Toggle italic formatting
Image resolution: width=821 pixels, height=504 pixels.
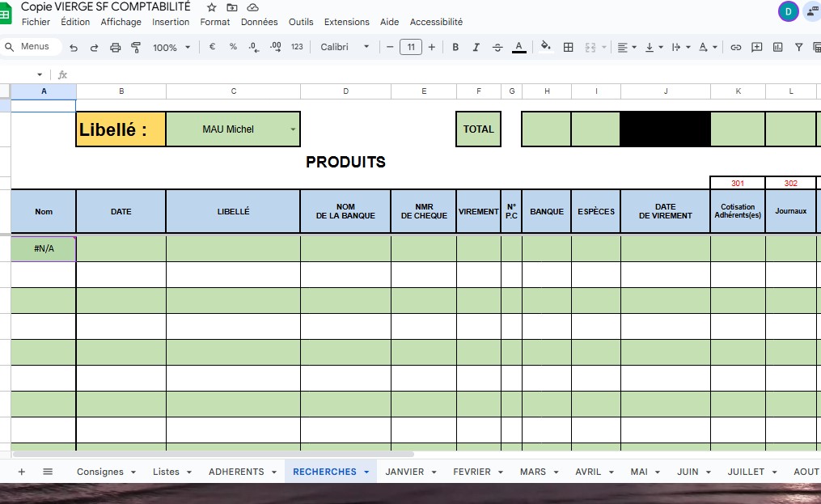(x=476, y=48)
